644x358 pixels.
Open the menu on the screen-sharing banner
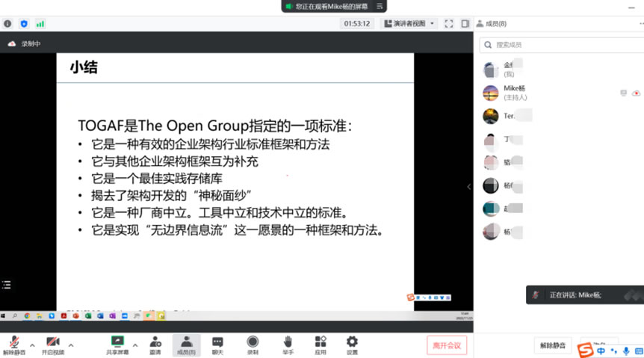(x=380, y=6)
